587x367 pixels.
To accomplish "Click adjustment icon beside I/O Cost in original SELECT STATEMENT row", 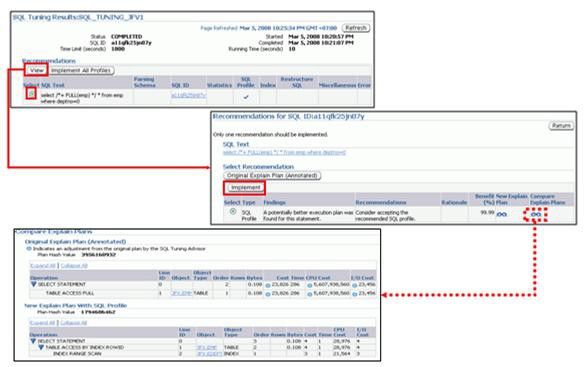I will click(355, 285).
